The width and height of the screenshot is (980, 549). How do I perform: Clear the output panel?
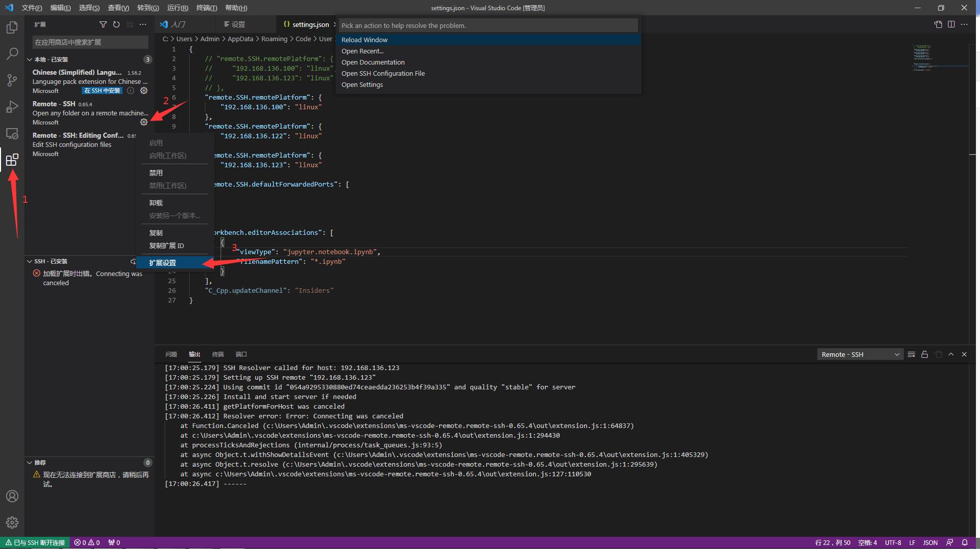click(x=911, y=354)
